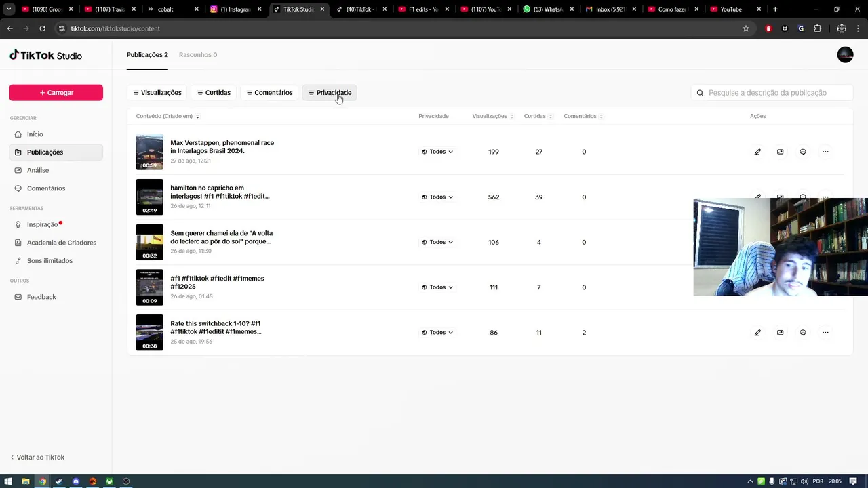Open Feedback in sidebar
The width and height of the screenshot is (868, 488).
tap(56, 297)
